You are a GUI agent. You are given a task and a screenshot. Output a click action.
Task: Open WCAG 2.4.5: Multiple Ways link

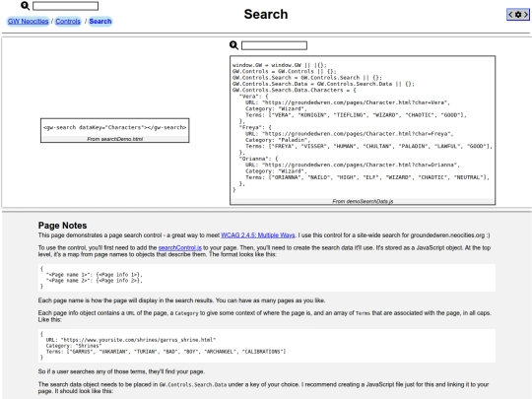tap(258, 235)
